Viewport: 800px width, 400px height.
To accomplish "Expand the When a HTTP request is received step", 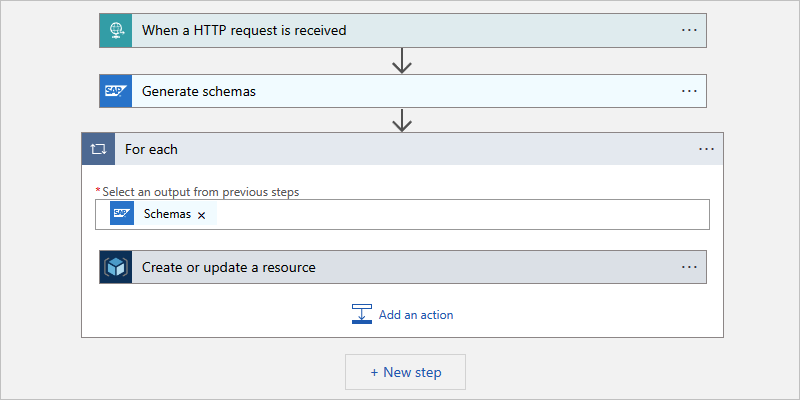I will [x=400, y=30].
